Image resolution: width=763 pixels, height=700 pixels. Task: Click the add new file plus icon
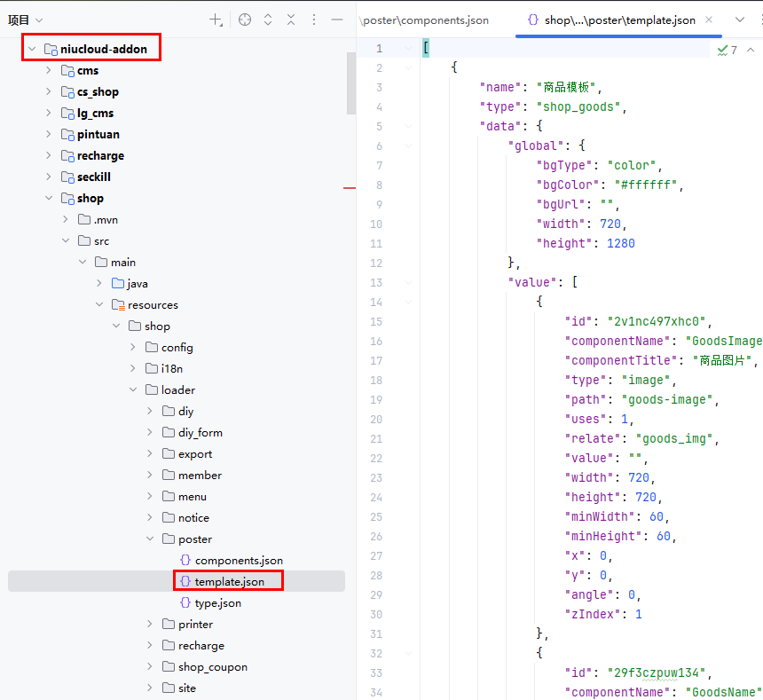point(216,20)
